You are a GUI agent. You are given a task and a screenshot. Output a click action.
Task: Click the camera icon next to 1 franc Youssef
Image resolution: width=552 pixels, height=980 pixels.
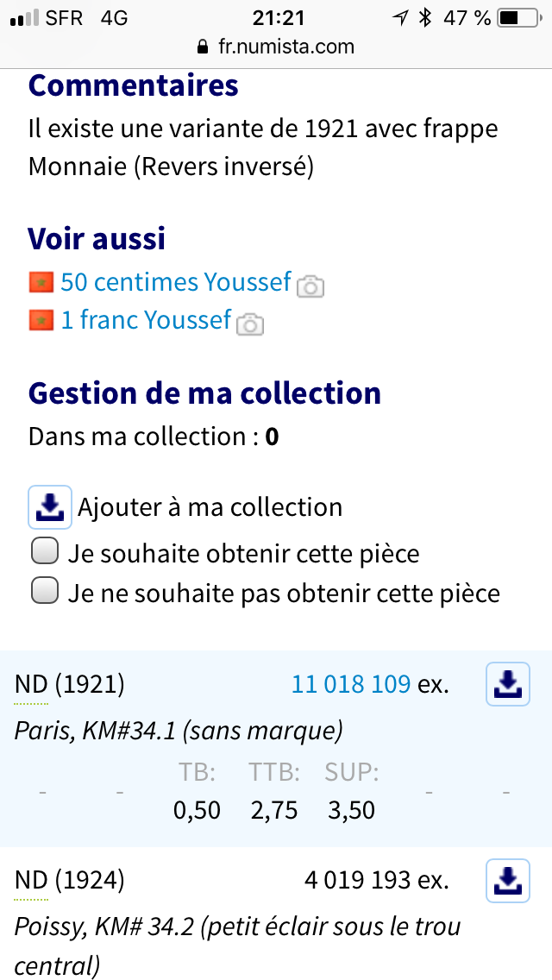(x=250, y=324)
